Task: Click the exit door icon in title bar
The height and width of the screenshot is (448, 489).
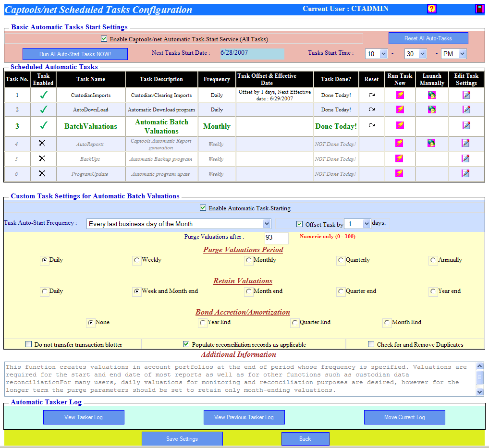Action: click(479, 8)
